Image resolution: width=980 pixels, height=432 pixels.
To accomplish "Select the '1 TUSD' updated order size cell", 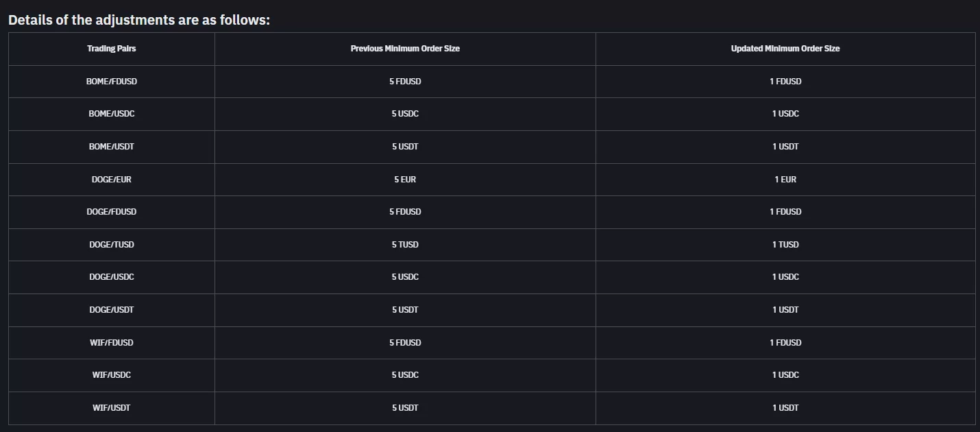I will point(785,245).
